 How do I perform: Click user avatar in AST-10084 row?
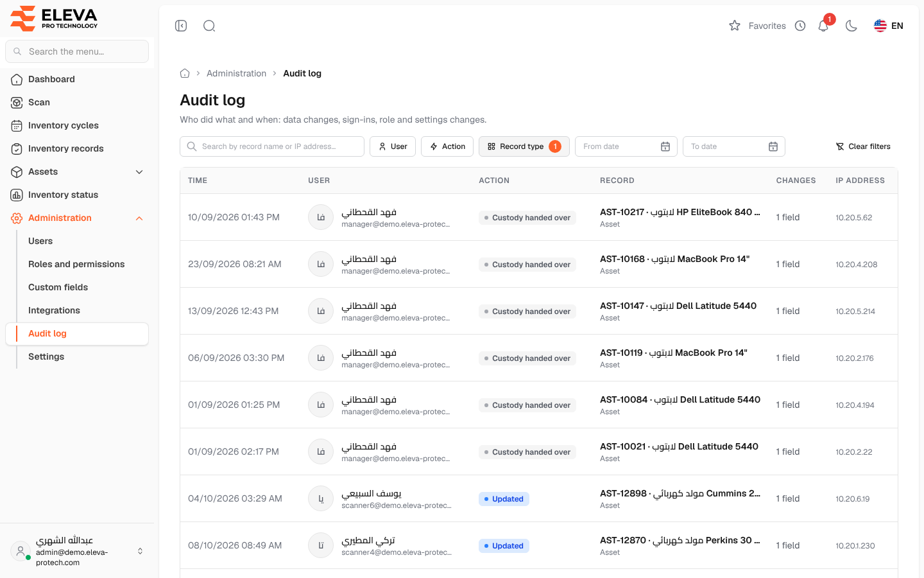[x=321, y=405]
